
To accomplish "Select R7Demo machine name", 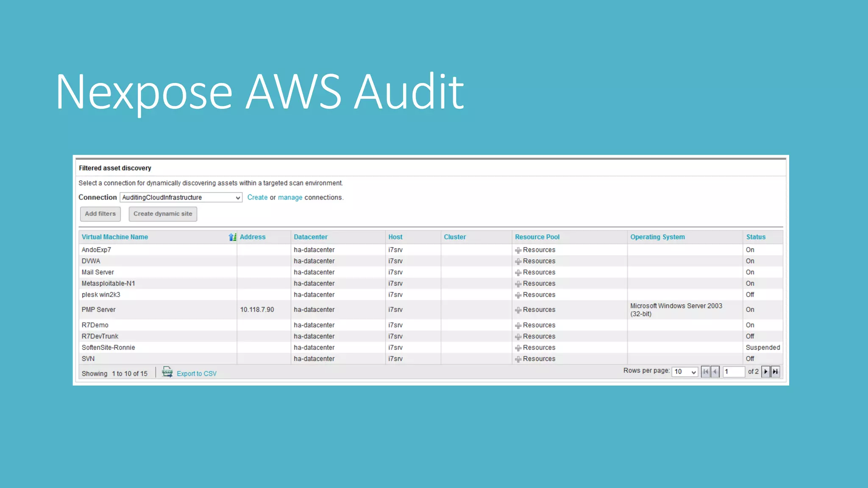I will [x=95, y=325].
